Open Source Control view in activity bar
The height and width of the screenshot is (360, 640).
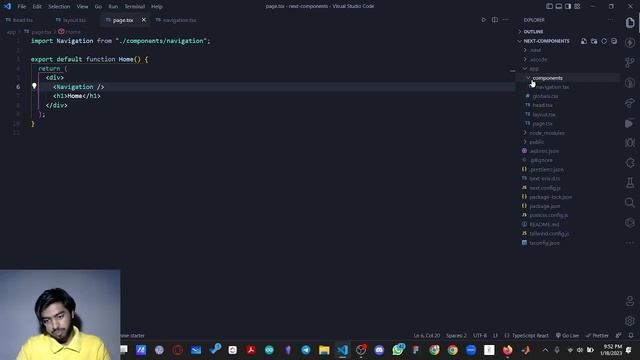pyautogui.click(x=630, y=62)
